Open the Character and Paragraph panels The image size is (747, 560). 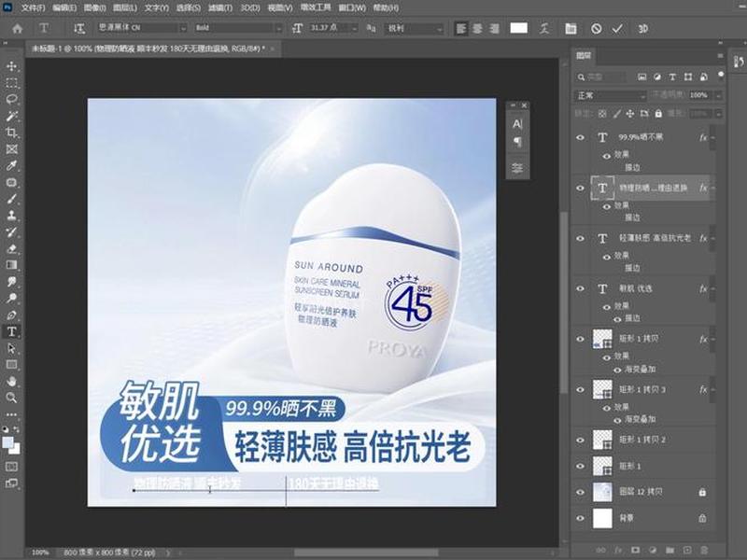click(x=571, y=29)
